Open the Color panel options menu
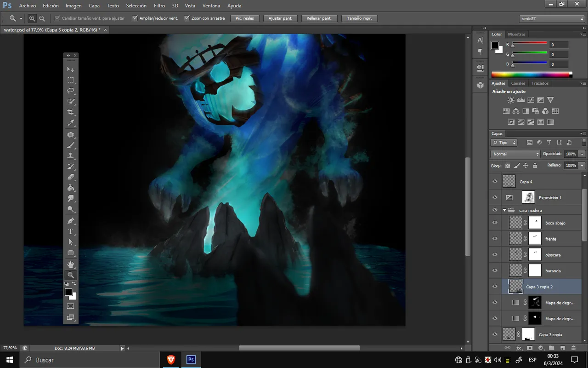Viewport: 588px width, 368px height. pos(583,34)
